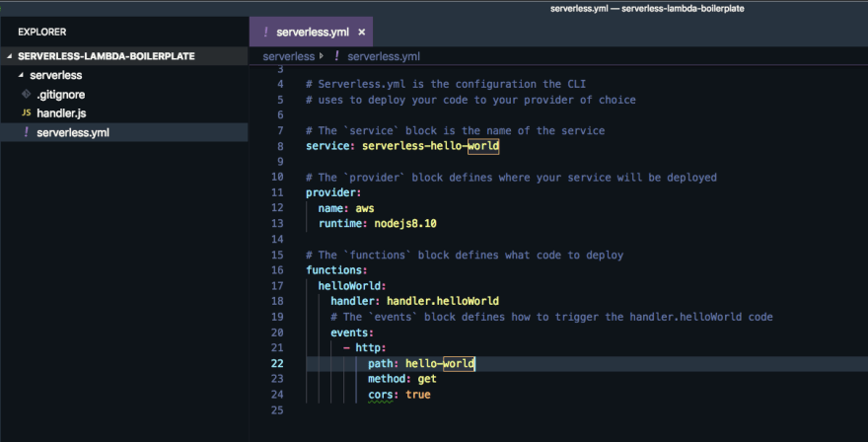
Task: Click line number 16 in the gutter
Action: (x=277, y=270)
